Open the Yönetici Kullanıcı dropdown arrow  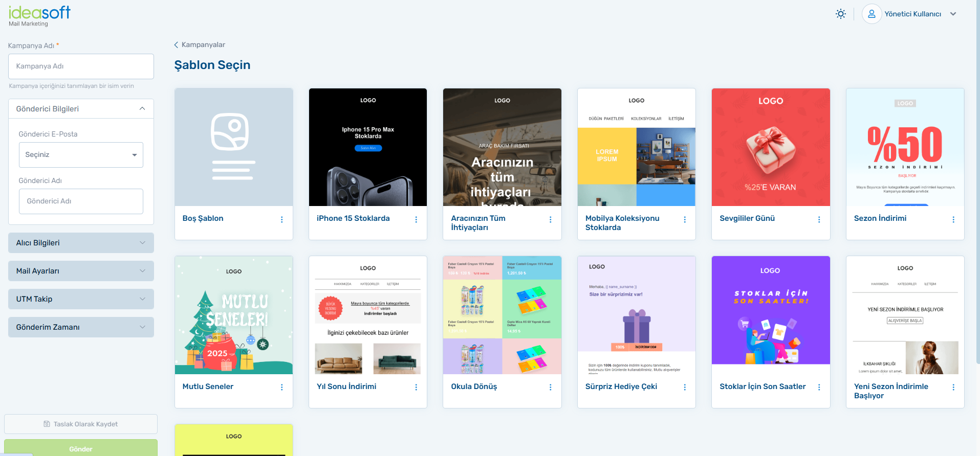pyautogui.click(x=953, y=14)
